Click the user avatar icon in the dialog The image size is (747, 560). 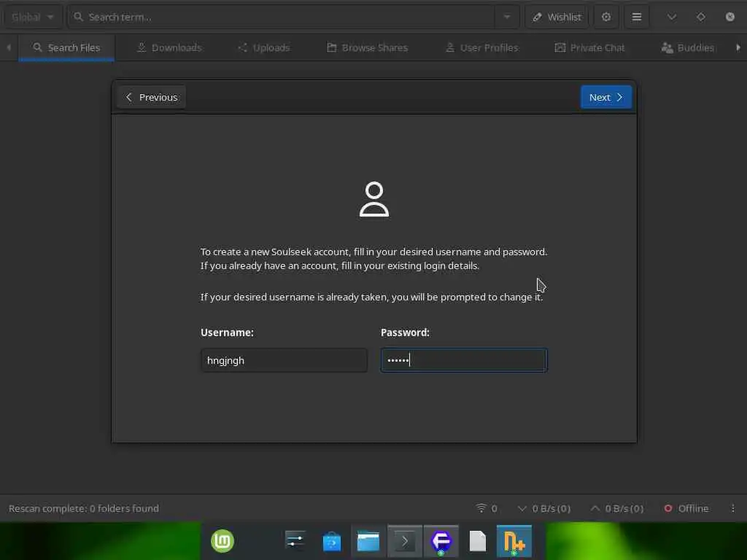(x=374, y=199)
